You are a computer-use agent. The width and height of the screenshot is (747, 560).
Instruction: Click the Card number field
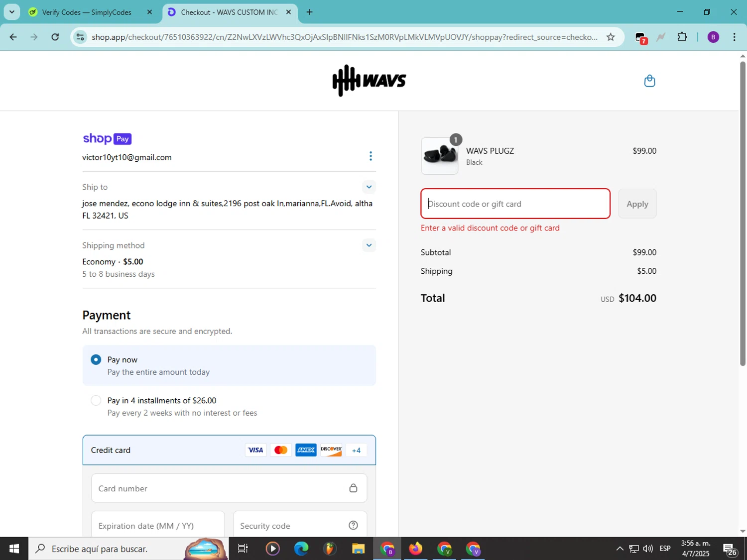(x=229, y=488)
